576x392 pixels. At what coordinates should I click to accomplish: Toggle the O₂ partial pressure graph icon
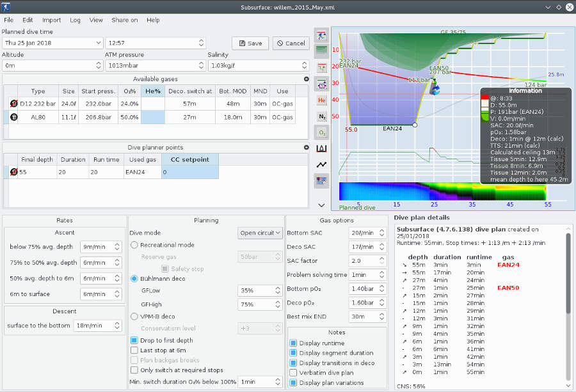(x=322, y=132)
